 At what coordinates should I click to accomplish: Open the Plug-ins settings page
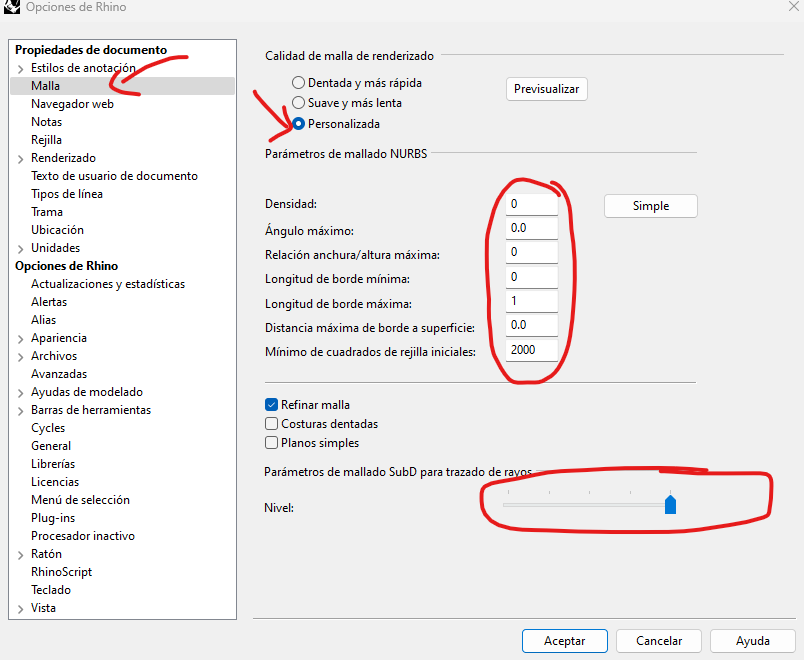pyautogui.click(x=53, y=518)
